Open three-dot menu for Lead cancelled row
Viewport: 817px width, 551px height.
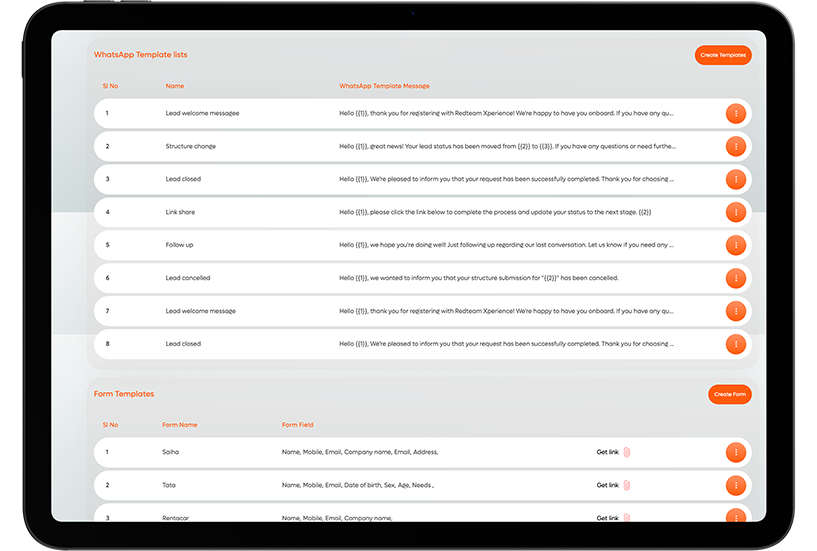click(736, 278)
